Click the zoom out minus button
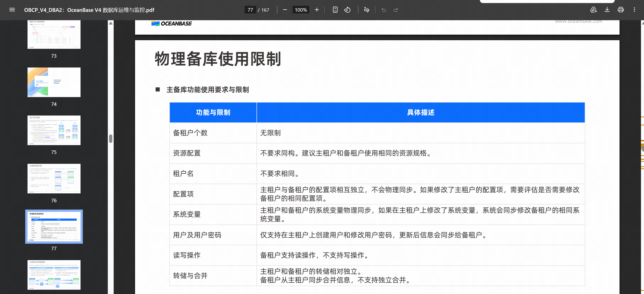The height and width of the screenshot is (294, 644). point(285,10)
